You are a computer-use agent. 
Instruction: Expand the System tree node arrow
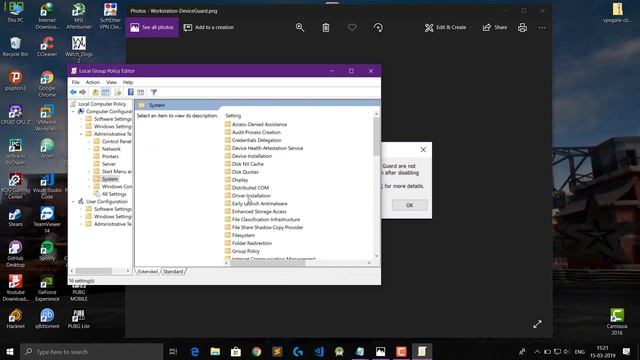coord(89,179)
